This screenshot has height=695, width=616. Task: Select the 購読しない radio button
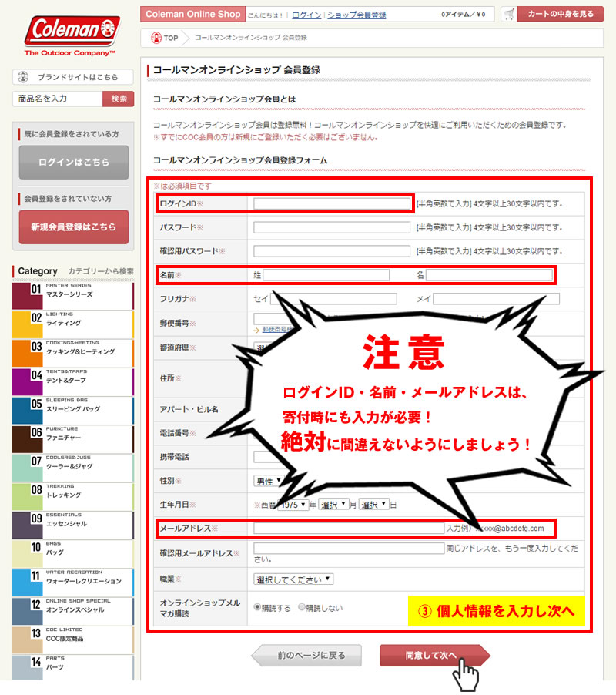[x=302, y=607]
